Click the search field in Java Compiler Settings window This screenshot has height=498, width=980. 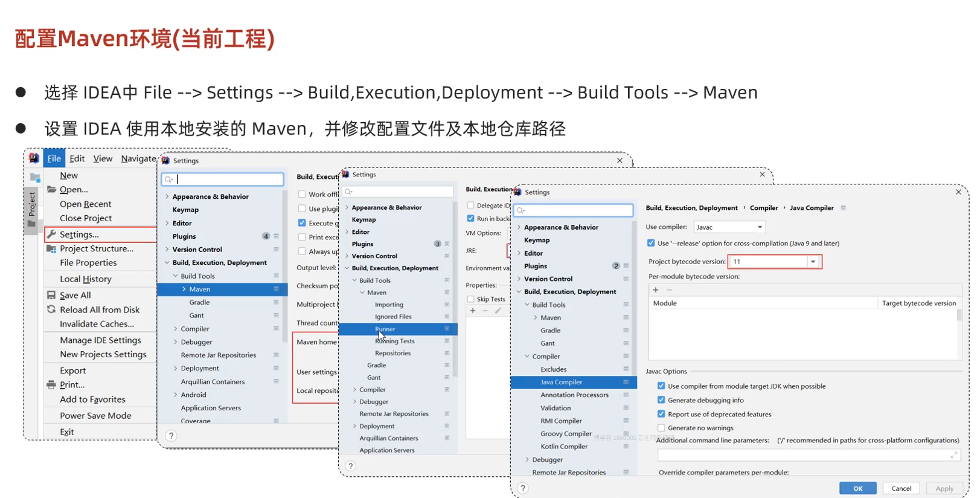click(x=574, y=210)
